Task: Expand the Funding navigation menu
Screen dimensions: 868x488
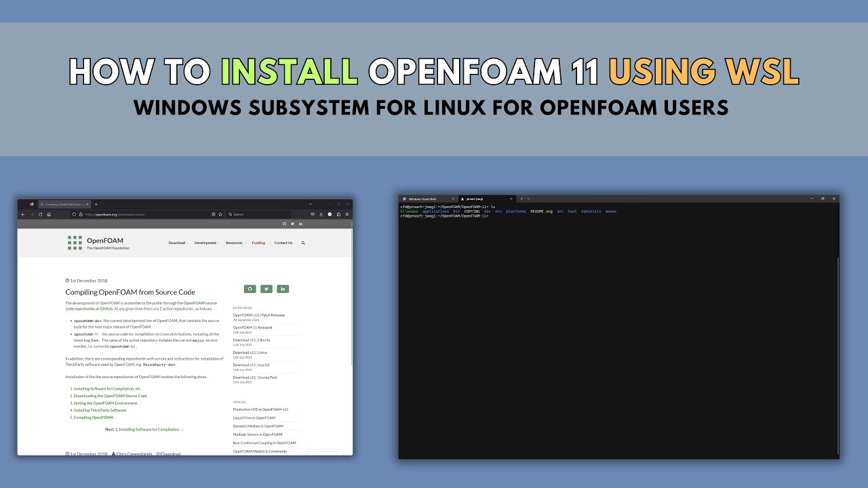Action: [260, 243]
